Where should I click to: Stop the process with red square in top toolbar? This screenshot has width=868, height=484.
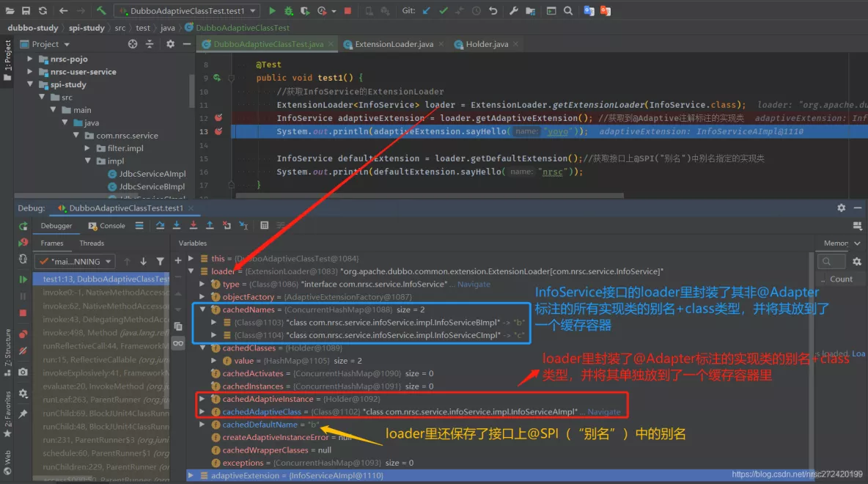[x=347, y=10]
